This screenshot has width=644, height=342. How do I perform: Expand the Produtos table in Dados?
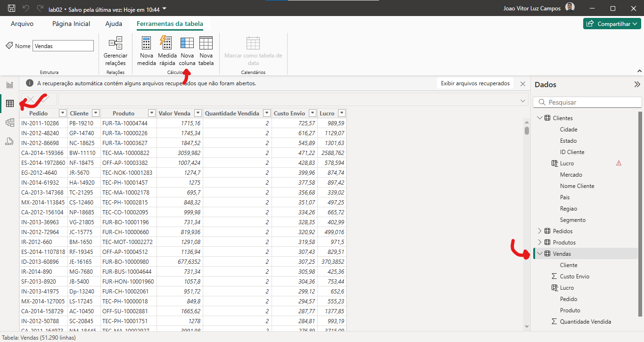pos(540,243)
